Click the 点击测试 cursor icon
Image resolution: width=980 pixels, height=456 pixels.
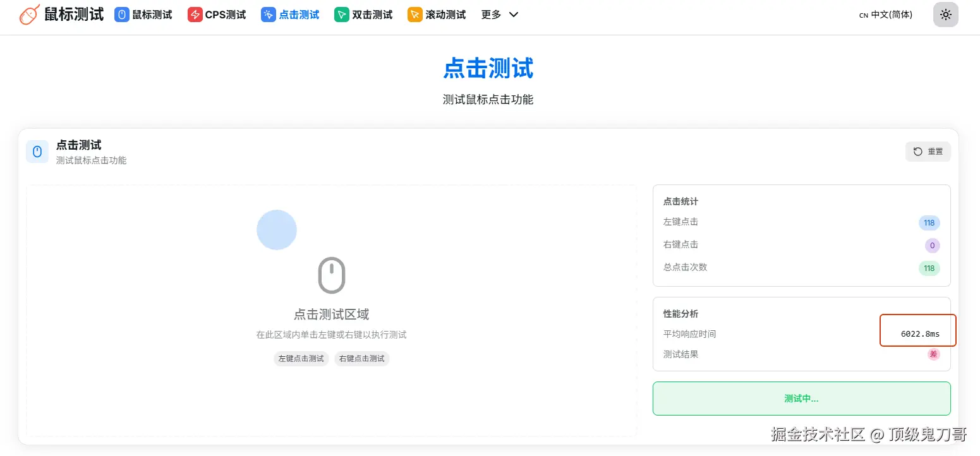[268, 14]
